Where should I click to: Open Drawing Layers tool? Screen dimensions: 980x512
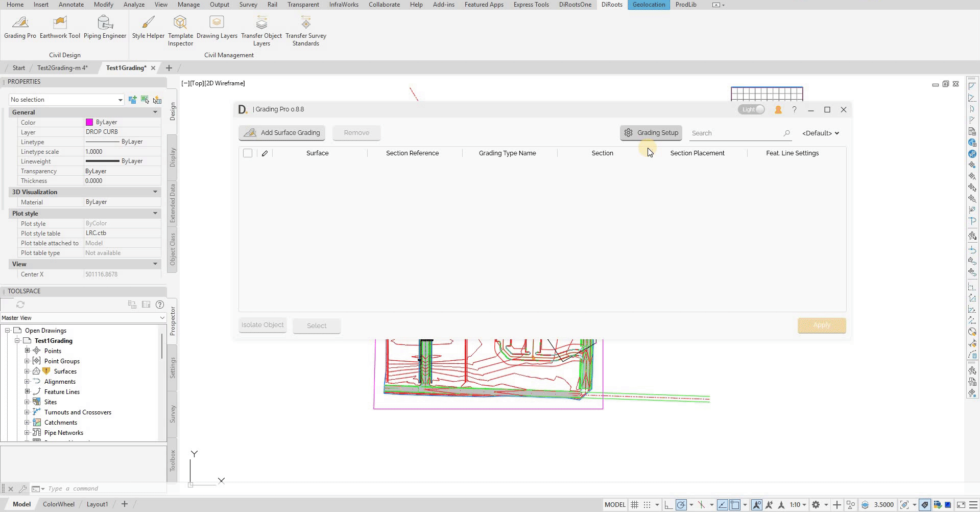coord(217,28)
